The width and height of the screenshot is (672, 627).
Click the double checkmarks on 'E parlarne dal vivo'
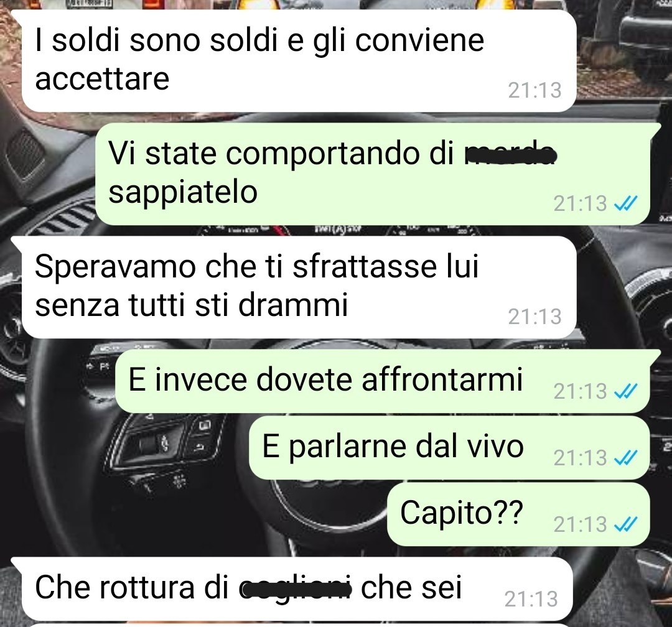point(626,458)
